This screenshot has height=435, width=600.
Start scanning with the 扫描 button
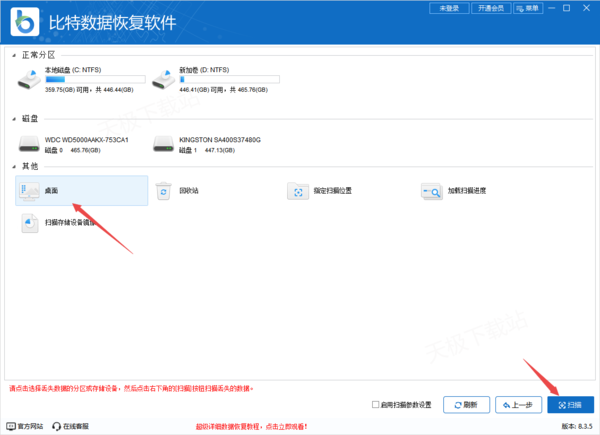pyautogui.click(x=571, y=405)
